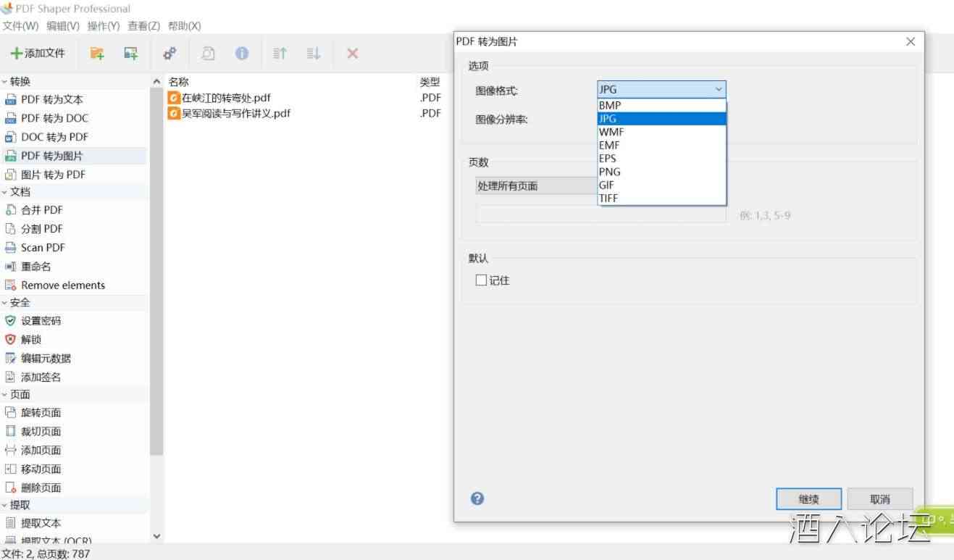954x560 pixels.
Task: Click the help question mark icon
Action: 477,498
